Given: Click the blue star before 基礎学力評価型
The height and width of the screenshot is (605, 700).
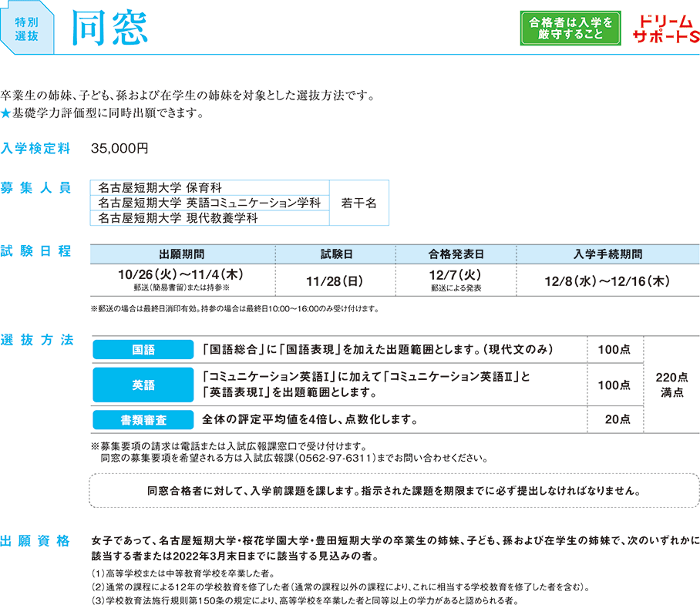Looking at the screenshot, I should 5,113.
